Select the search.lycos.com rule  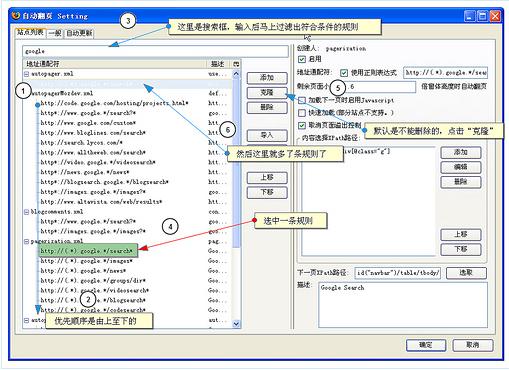pos(82,143)
